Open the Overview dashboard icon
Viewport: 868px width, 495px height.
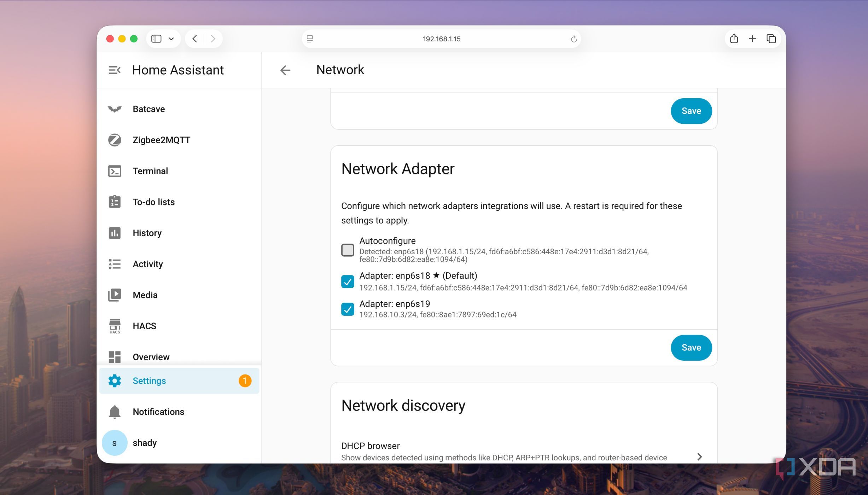115,357
